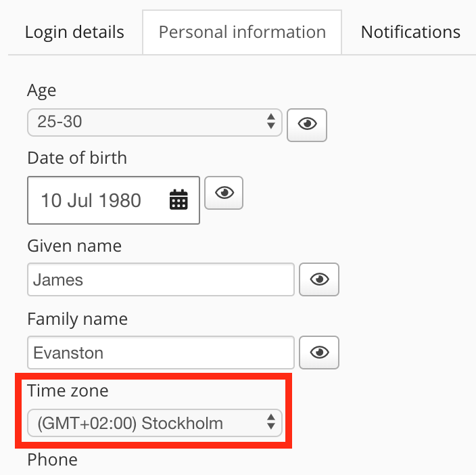Screen dimensions: 476x475
Task: Click the Given name label
Action: point(74,246)
